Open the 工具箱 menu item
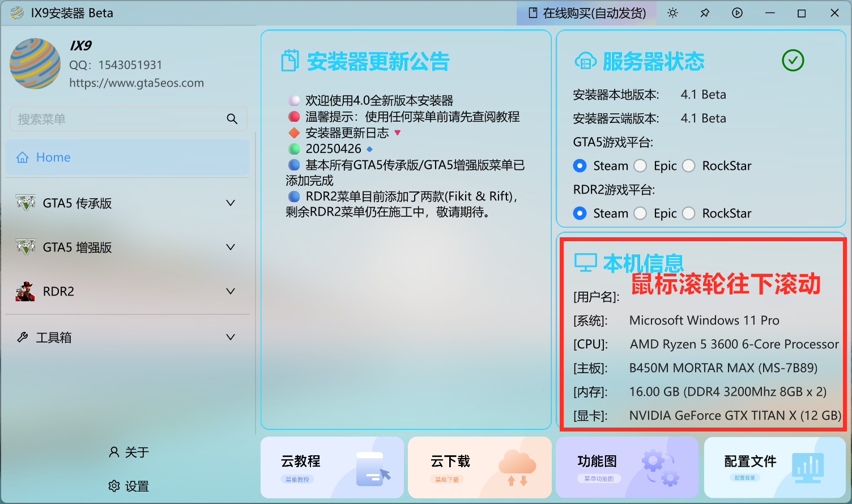Screen dimensions: 852x504 coord(127,338)
